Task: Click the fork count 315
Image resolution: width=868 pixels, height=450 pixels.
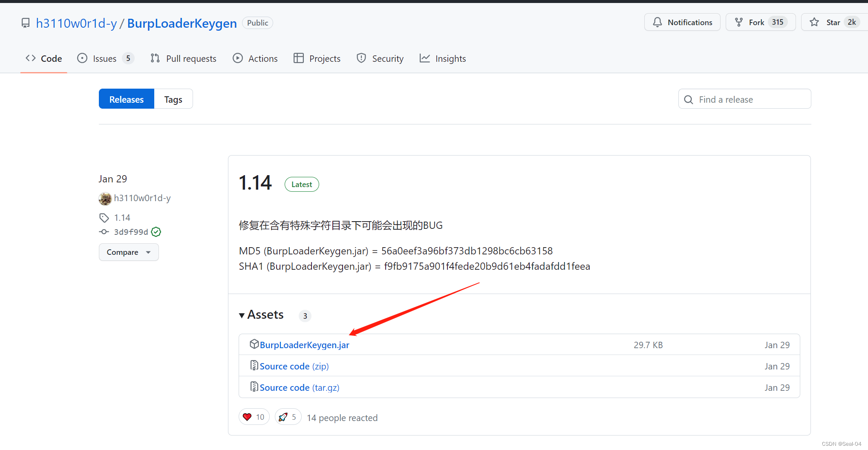Action: 778,22
